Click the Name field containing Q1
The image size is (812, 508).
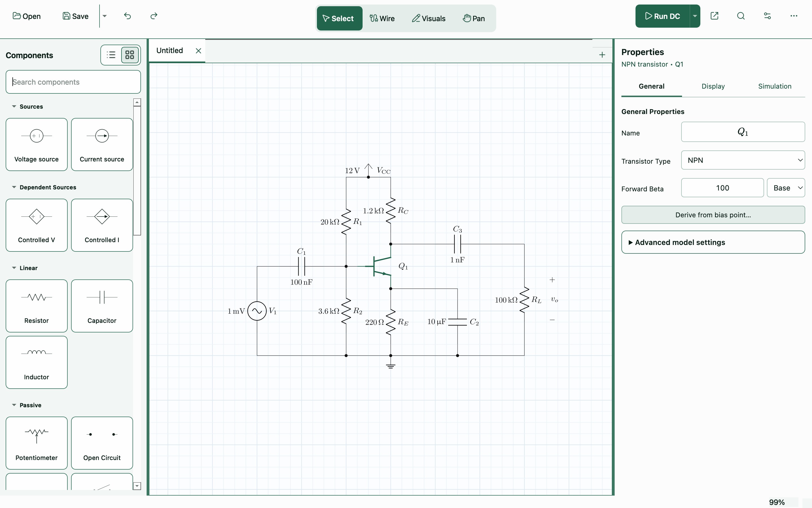coord(743,132)
